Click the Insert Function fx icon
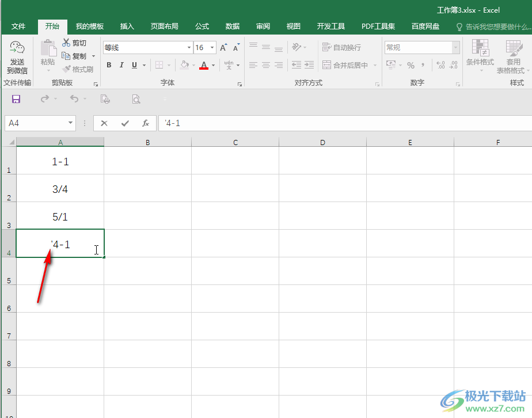Screen dimensions: 532x418 click(146, 123)
